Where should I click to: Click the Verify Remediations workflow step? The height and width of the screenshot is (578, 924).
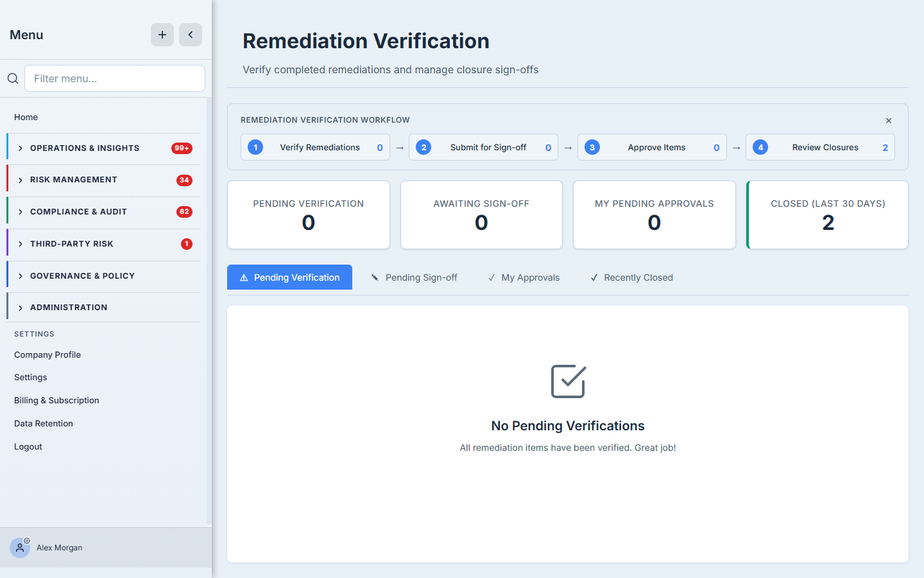[315, 147]
